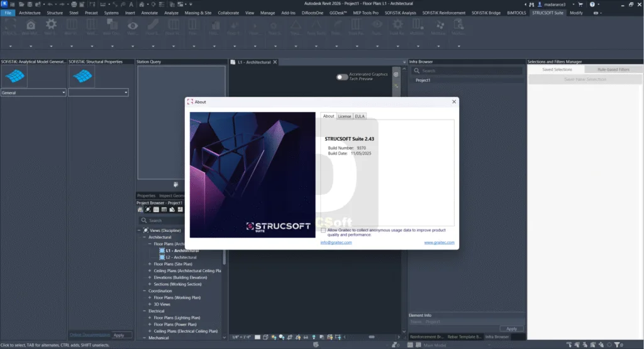Click the SOFiSTiK Structural Properties mesh icon

click(x=82, y=76)
